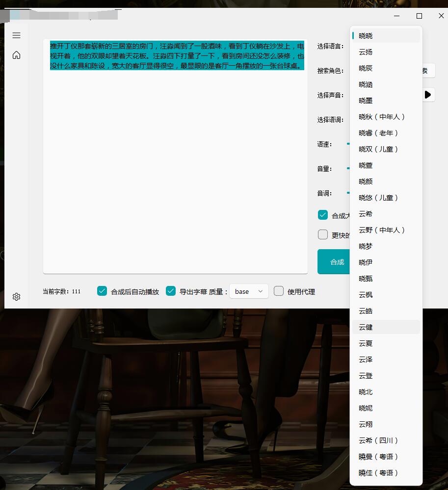Click the 选择语调 label
Image resolution: width=448 pixels, height=490 pixels.
(x=330, y=120)
